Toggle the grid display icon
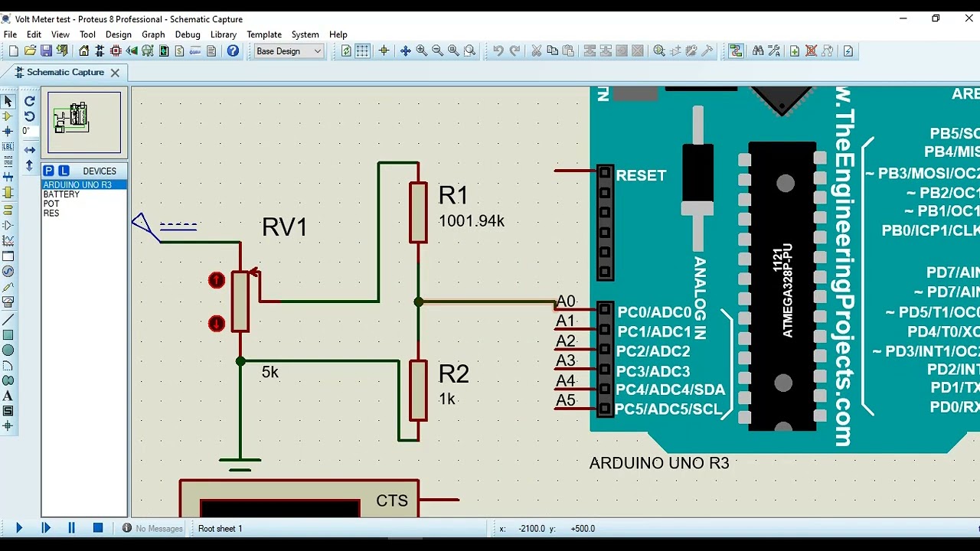Image resolution: width=980 pixels, height=551 pixels. (x=362, y=51)
